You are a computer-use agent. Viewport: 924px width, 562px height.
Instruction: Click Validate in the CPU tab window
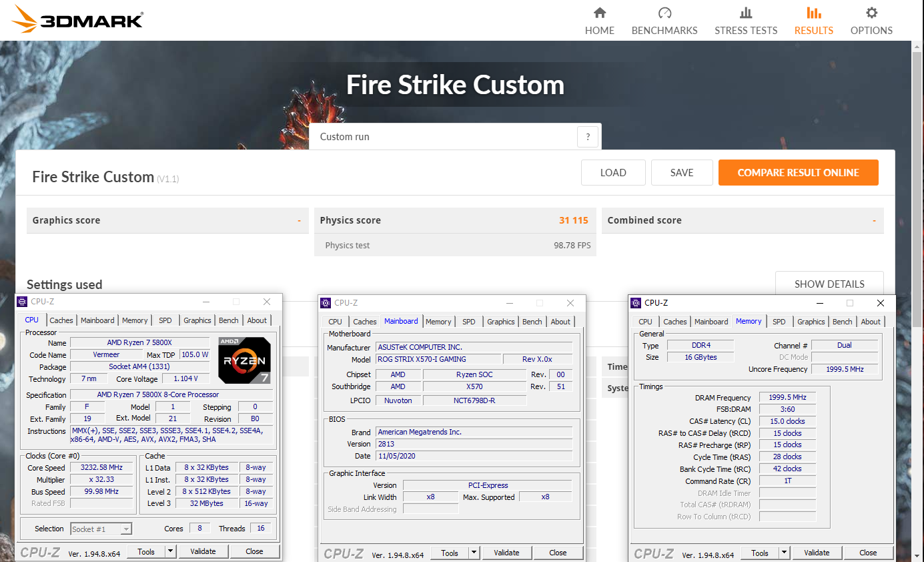coord(203,551)
